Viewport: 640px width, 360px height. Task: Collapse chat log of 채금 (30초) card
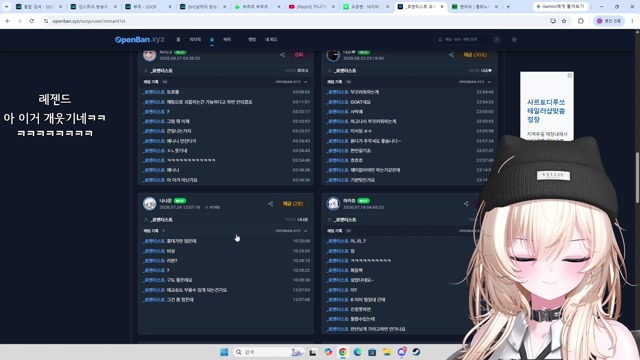(x=489, y=82)
